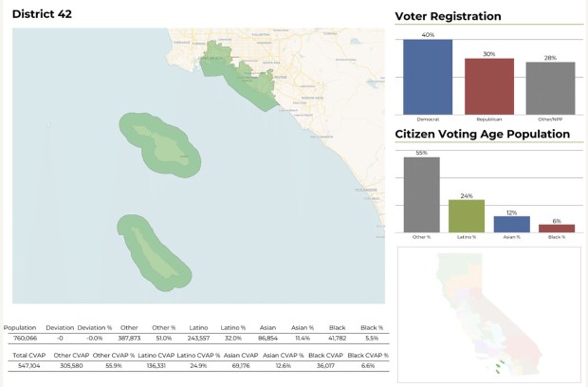Image resolution: width=588 pixels, height=387 pixels.
Task: Click the Republican registration red bar
Action: tap(489, 86)
